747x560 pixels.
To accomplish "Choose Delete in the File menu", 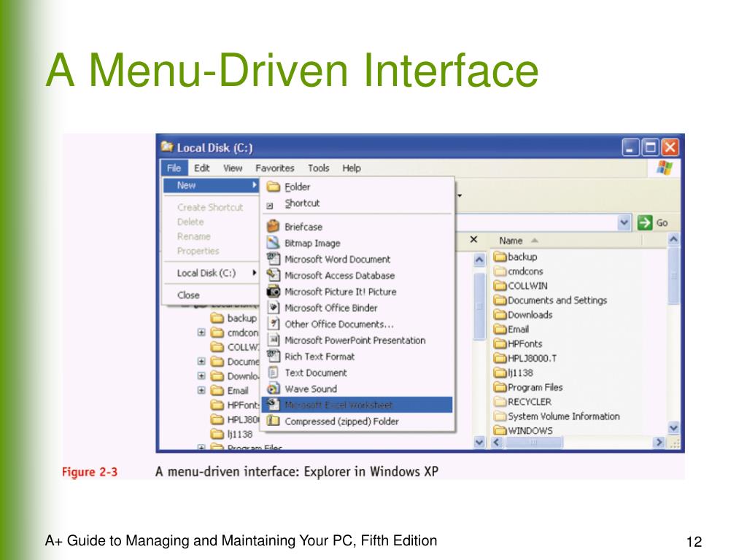I will [x=190, y=222].
